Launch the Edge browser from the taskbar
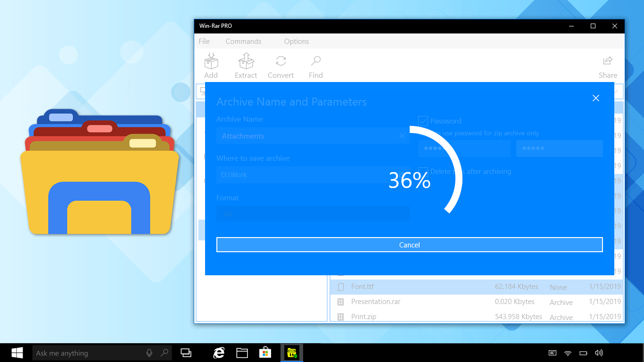Screen dimensions: 644x362 tap(219, 353)
